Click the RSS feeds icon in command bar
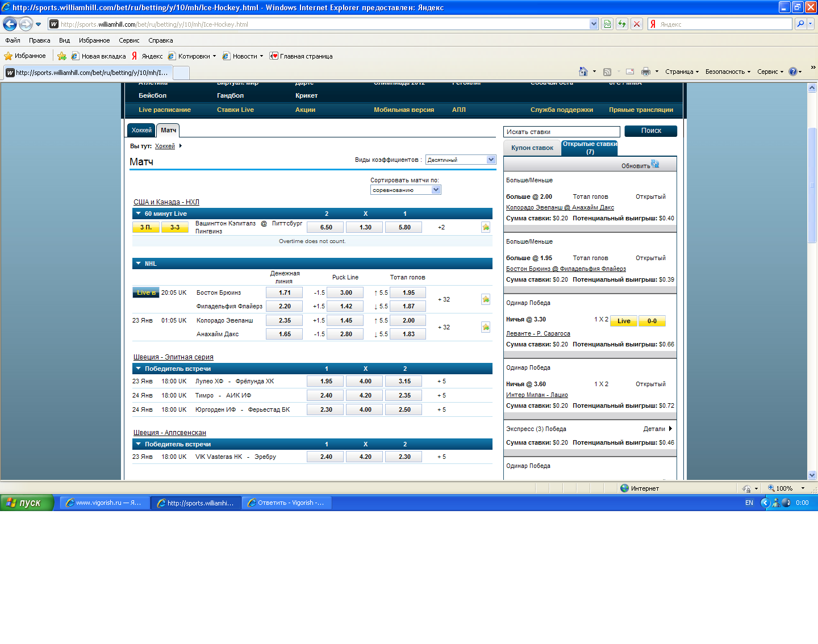The image size is (818, 644). click(x=607, y=72)
